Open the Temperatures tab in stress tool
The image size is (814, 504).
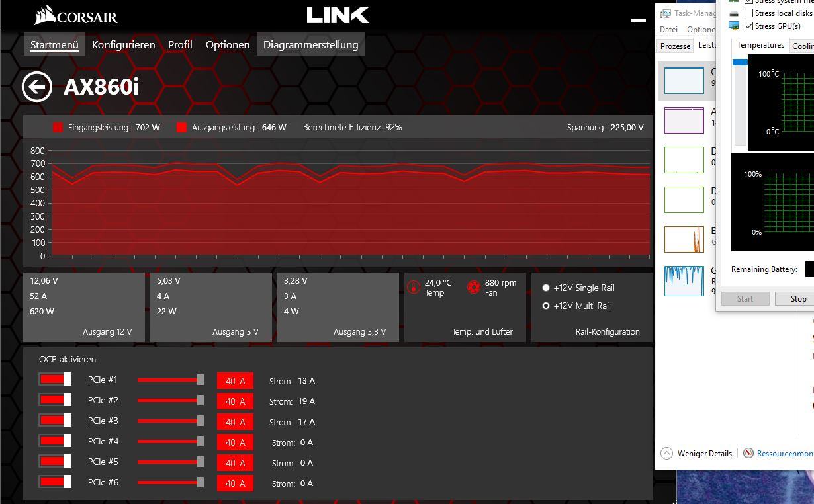pyautogui.click(x=760, y=45)
